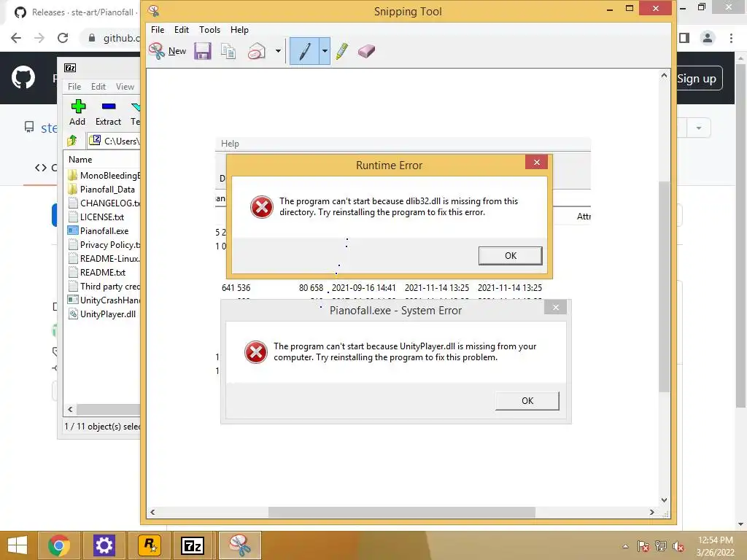Open the Send Snip dropdown arrow
Image resolution: width=747 pixels, height=560 pixels.
(x=278, y=51)
